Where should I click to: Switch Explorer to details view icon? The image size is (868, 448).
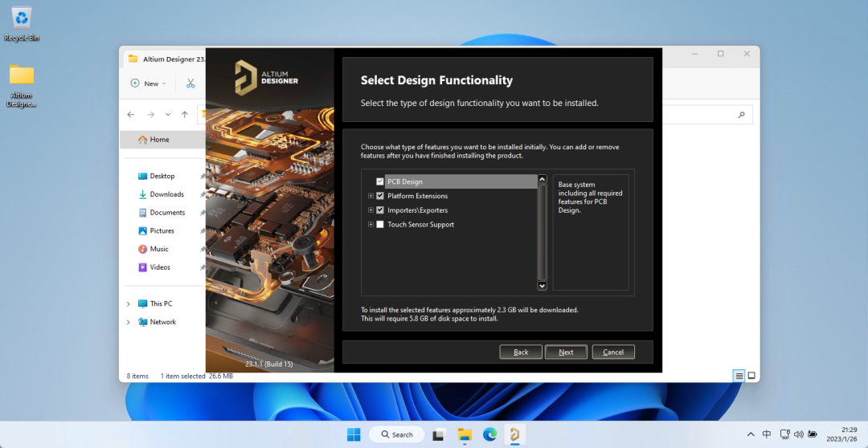(739, 376)
